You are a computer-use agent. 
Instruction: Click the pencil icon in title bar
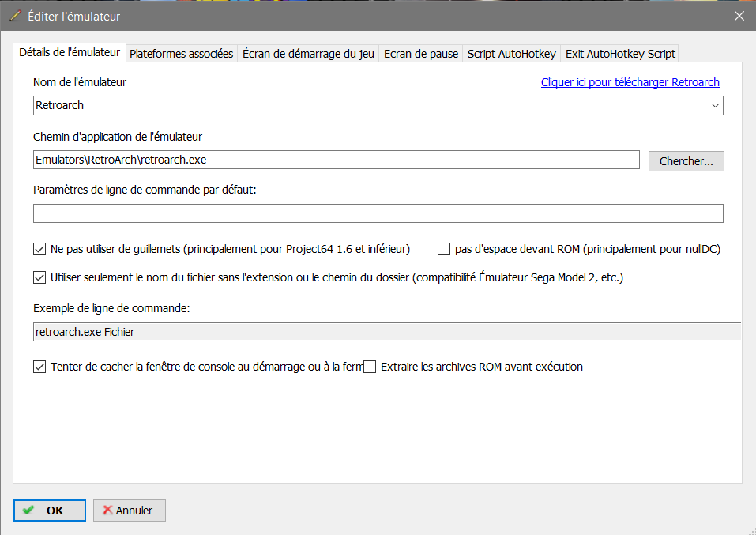coord(16,16)
